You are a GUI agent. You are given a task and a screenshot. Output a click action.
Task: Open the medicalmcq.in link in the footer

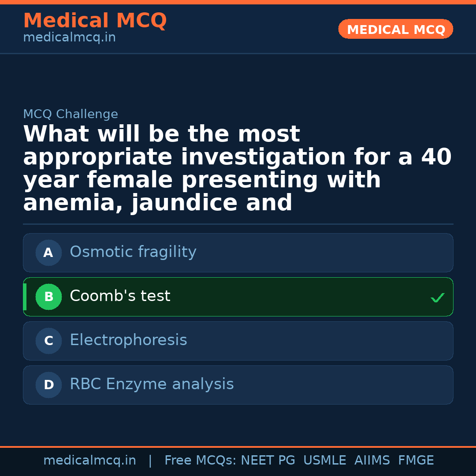point(89,461)
